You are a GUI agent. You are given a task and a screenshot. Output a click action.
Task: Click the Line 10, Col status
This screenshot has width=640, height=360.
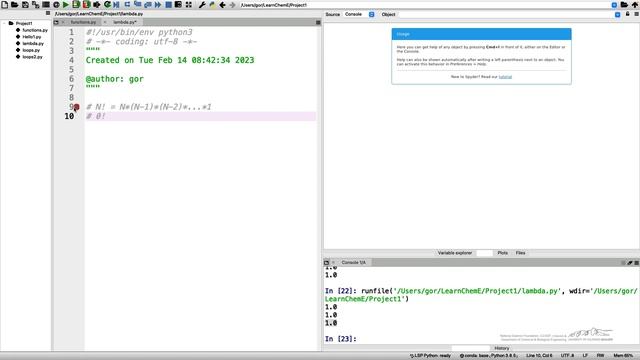[x=539, y=356]
